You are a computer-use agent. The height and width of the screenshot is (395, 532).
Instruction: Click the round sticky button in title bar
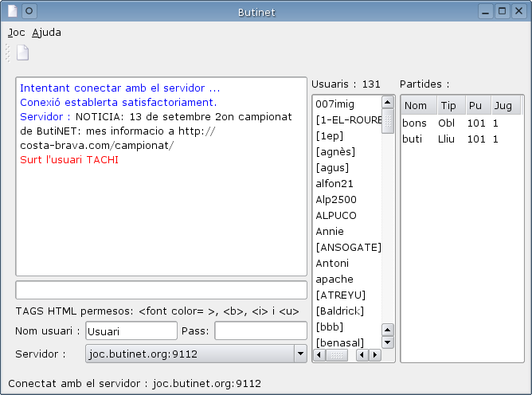29,11
